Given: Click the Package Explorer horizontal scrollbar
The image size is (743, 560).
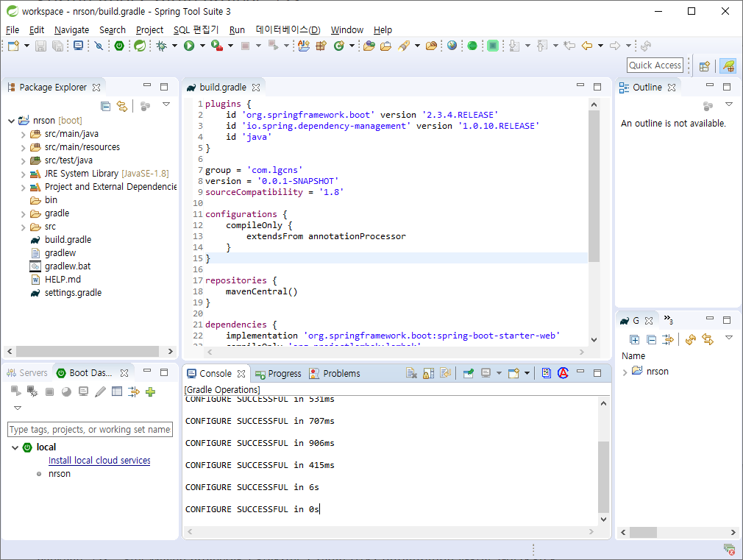Looking at the screenshot, I should click(x=88, y=351).
